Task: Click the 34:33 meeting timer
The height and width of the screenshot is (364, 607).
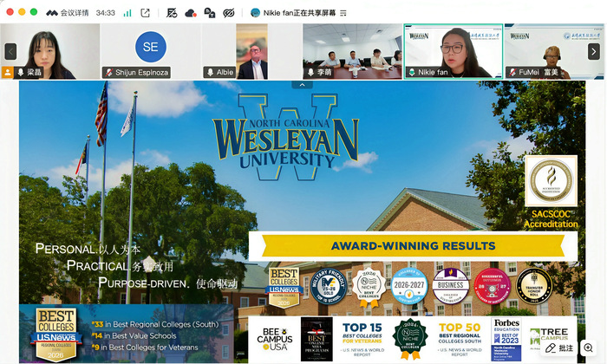Action: coord(105,13)
